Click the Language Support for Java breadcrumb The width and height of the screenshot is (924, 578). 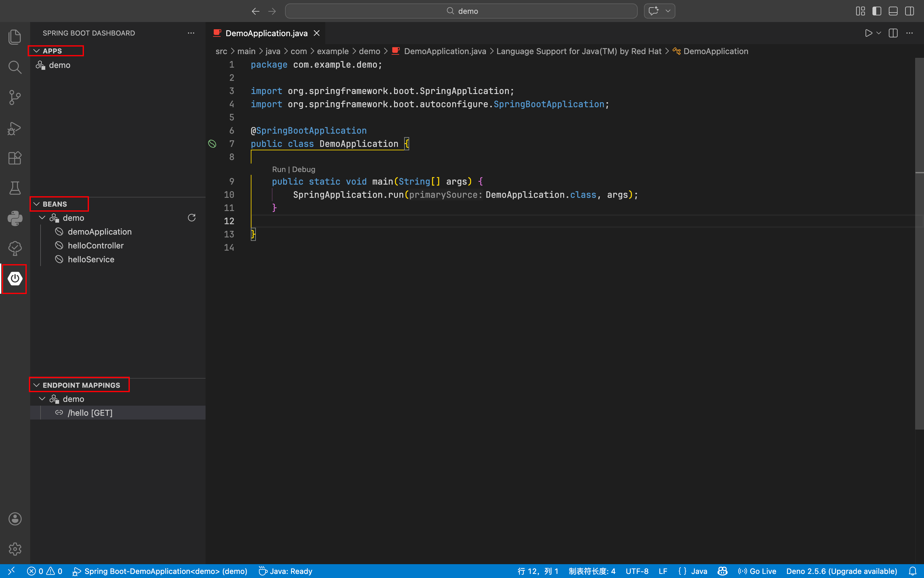pyautogui.click(x=579, y=51)
